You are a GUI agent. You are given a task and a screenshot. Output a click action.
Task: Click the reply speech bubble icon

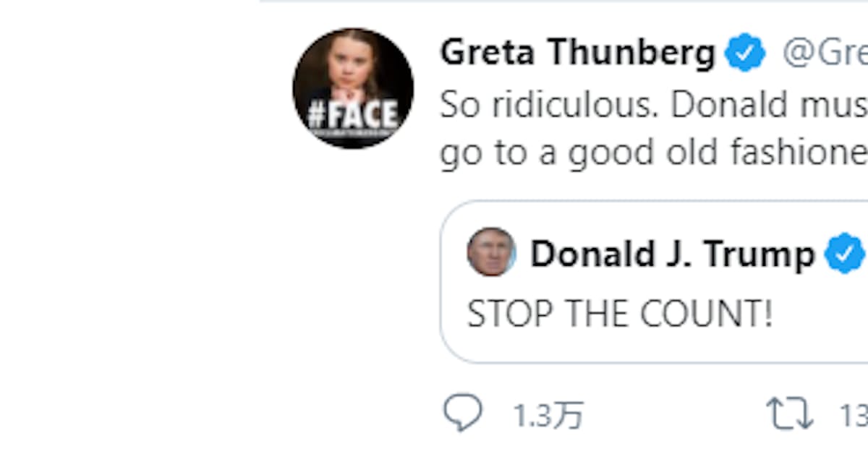pos(462,413)
